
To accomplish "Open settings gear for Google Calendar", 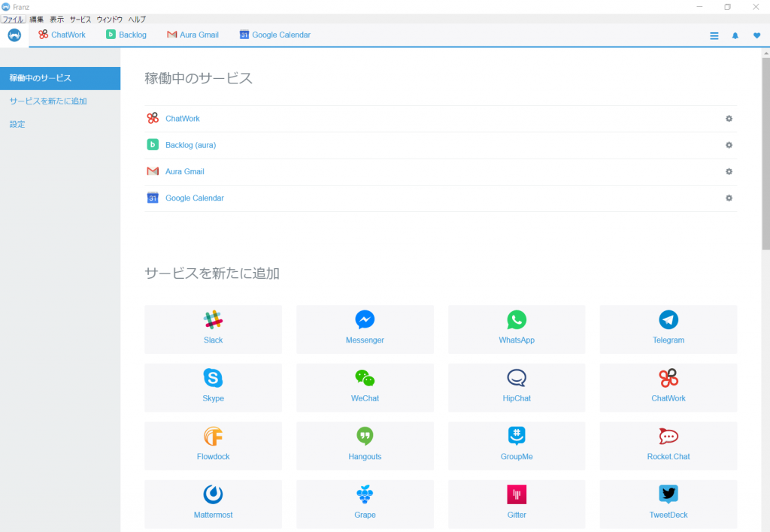I will [x=729, y=198].
